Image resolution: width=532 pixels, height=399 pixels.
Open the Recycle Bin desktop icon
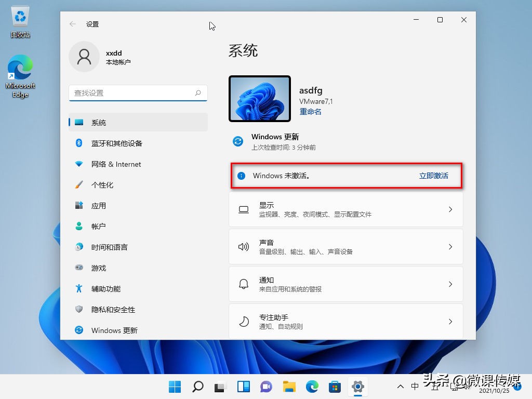[x=20, y=23]
